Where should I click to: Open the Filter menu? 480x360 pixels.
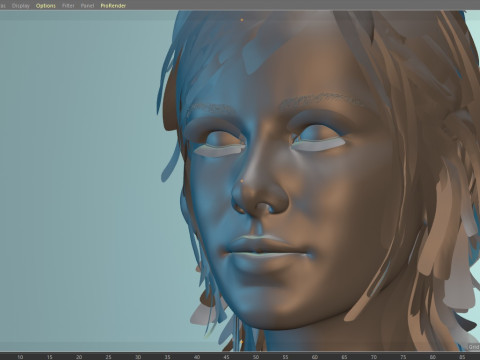pos(68,6)
